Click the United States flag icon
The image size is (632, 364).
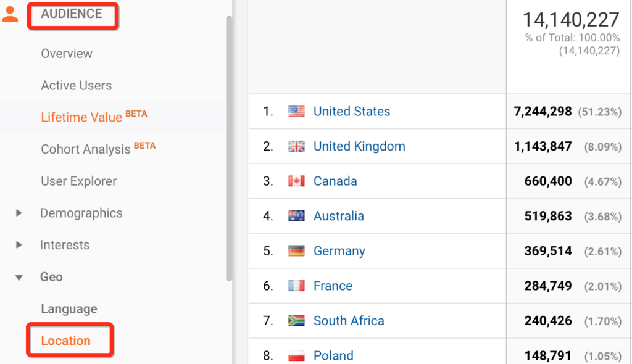click(296, 111)
